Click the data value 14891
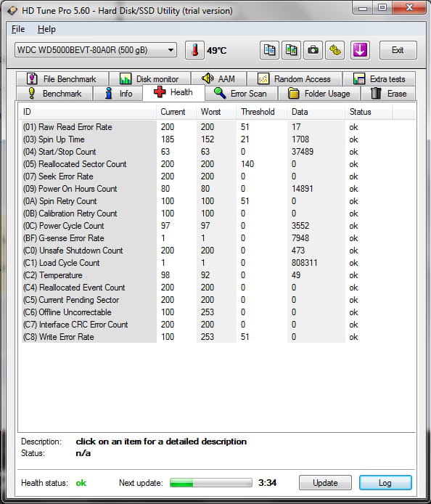431x504 pixels. pyautogui.click(x=302, y=189)
